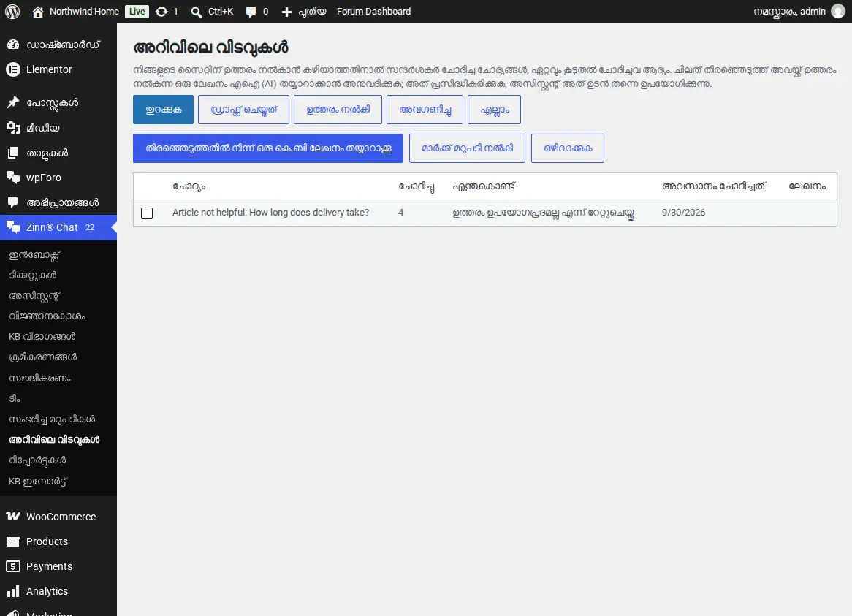Select the ഉത്തരം നൽകി filter tab
This screenshot has height=616, width=852.
(x=338, y=110)
